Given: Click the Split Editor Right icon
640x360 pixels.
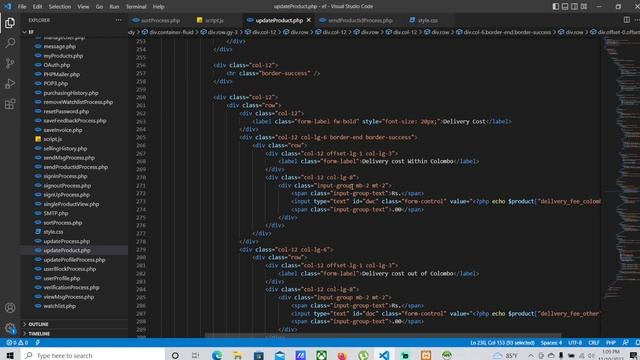Looking at the screenshot, I should point(627,20).
